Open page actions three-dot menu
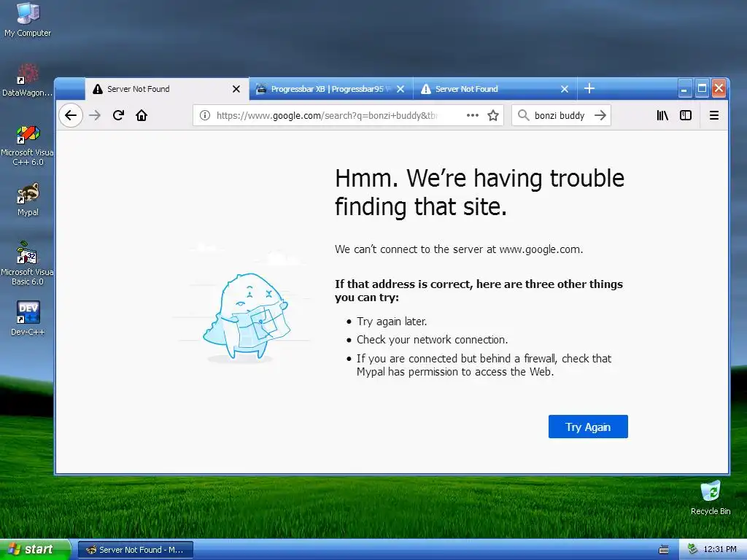 click(x=472, y=115)
